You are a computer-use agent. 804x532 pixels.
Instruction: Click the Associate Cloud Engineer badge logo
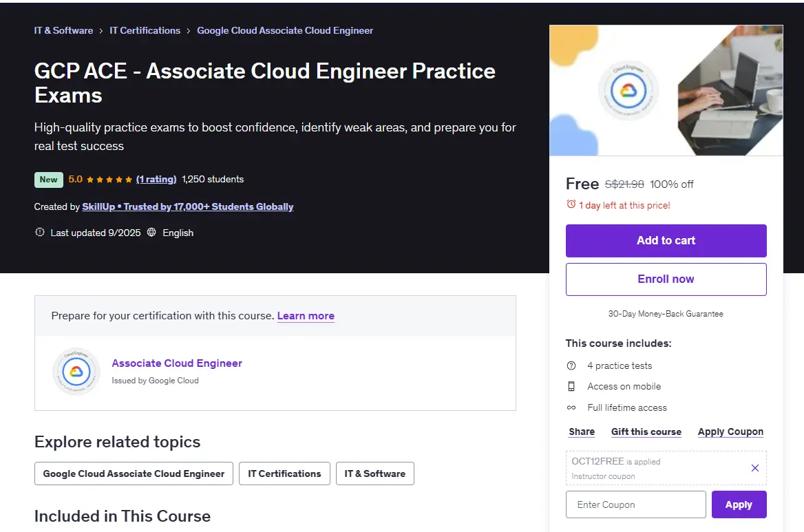click(x=76, y=372)
